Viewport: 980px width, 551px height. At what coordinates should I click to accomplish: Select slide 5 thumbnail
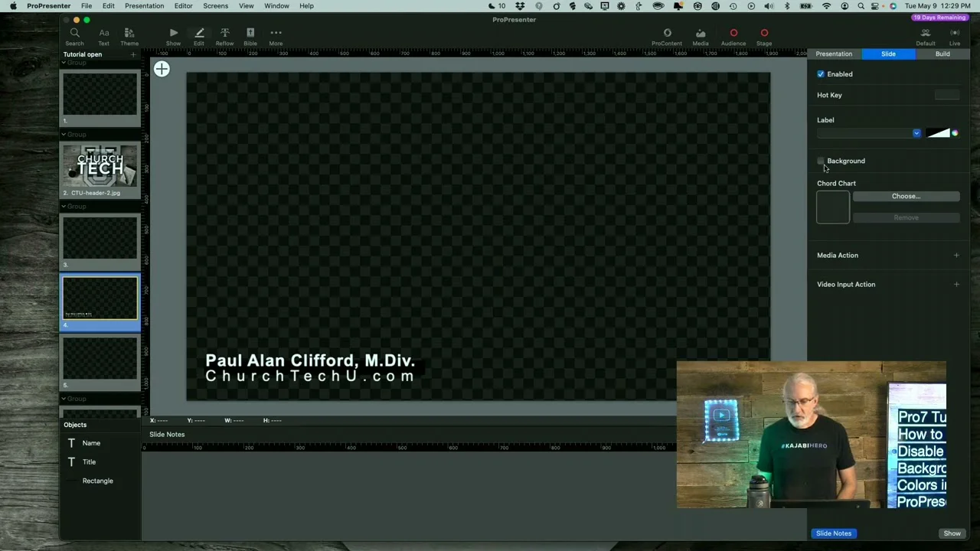coord(100,358)
